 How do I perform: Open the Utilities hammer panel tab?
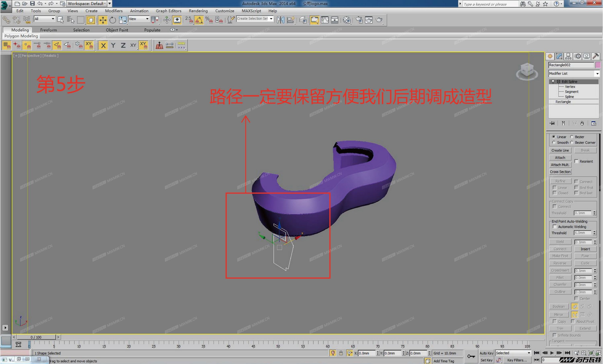596,56
